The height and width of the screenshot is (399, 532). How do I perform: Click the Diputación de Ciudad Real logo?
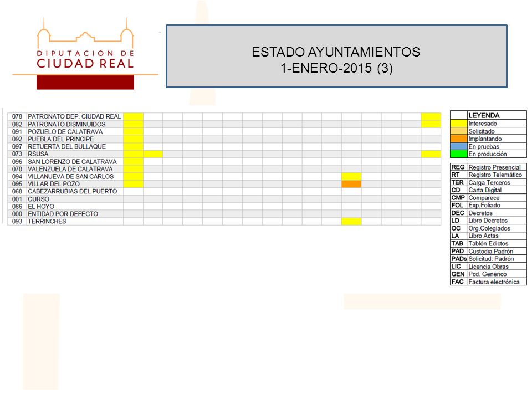click(x=85, y=54)
